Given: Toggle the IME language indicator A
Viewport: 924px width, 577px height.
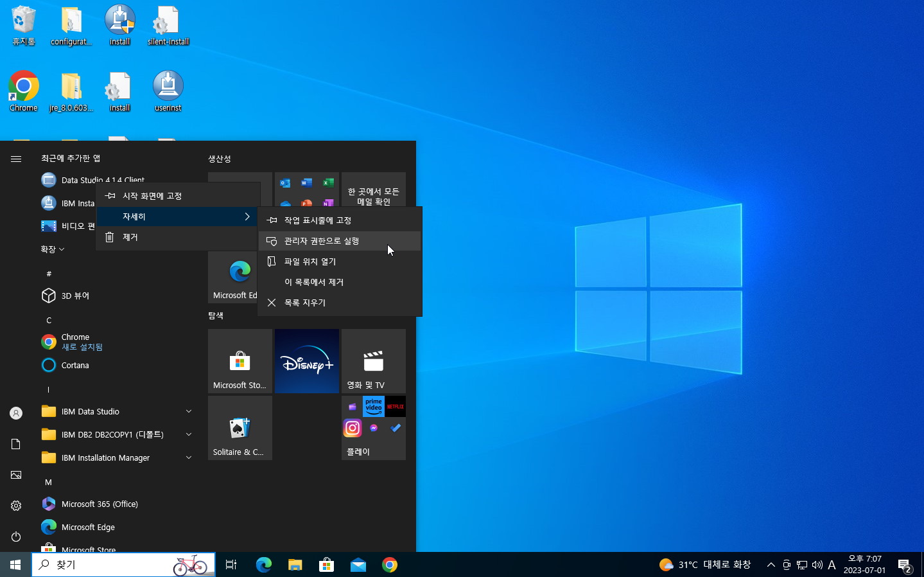Looking at the screenshot, I should point(832,565).
